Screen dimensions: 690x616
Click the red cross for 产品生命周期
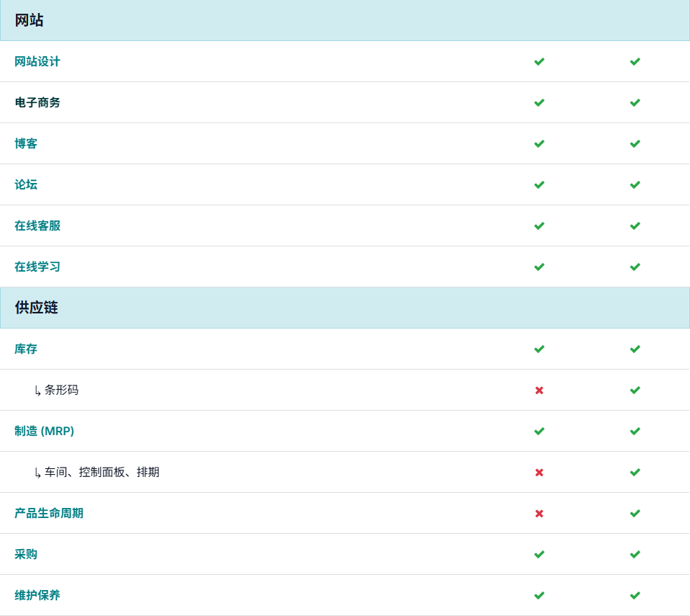[x=539, y=514]
